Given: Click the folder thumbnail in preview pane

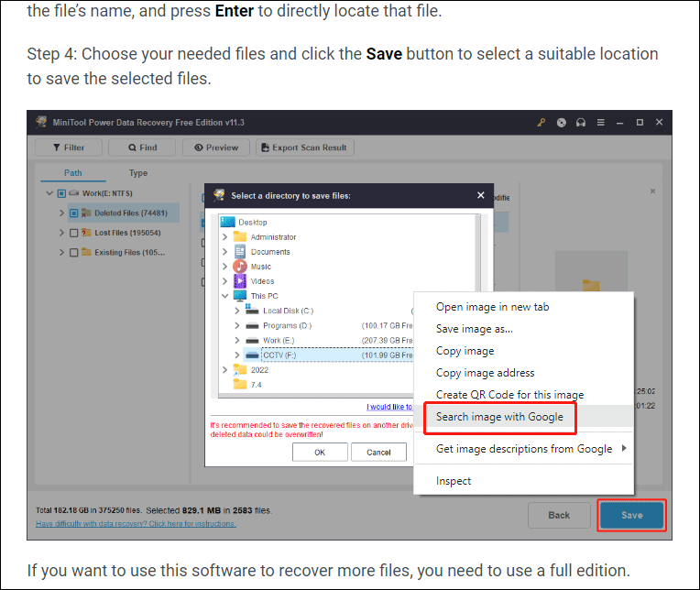Looking at the screenshot, I should [x=591, y=271].
